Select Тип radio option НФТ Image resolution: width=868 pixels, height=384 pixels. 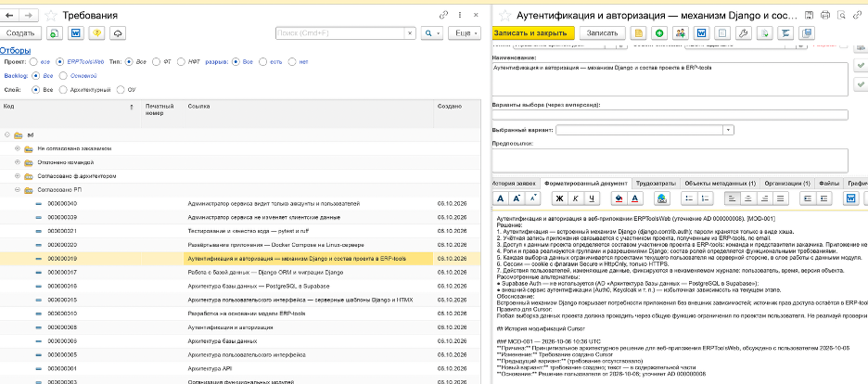coord(181,62)
